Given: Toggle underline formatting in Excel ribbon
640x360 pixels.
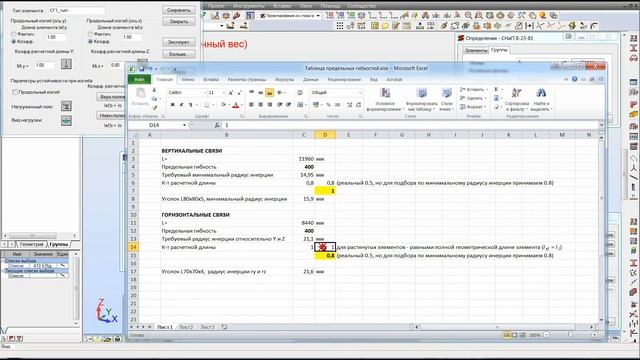Looking at the screenshot, I should [190, 105].
